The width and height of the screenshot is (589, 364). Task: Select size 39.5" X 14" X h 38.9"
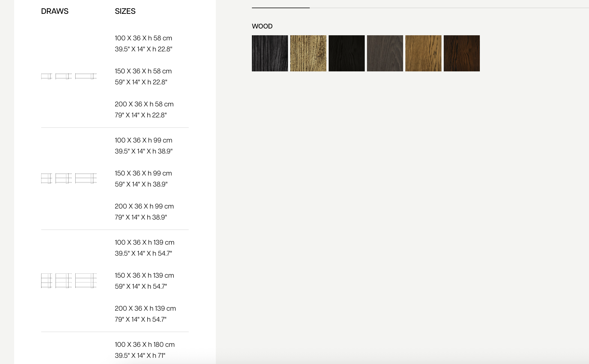(144, 151)
